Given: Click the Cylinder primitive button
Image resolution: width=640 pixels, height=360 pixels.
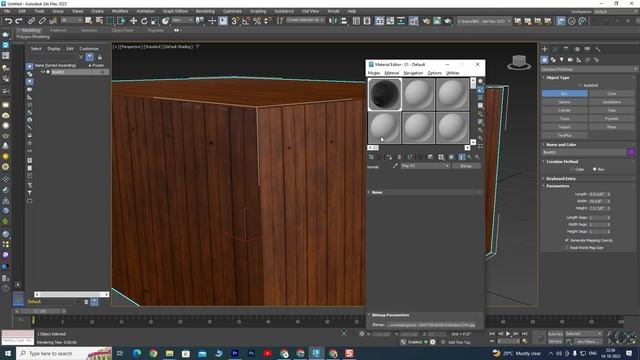Looking at the screenshot, I should pyautogui.click(x=564, y=110).
